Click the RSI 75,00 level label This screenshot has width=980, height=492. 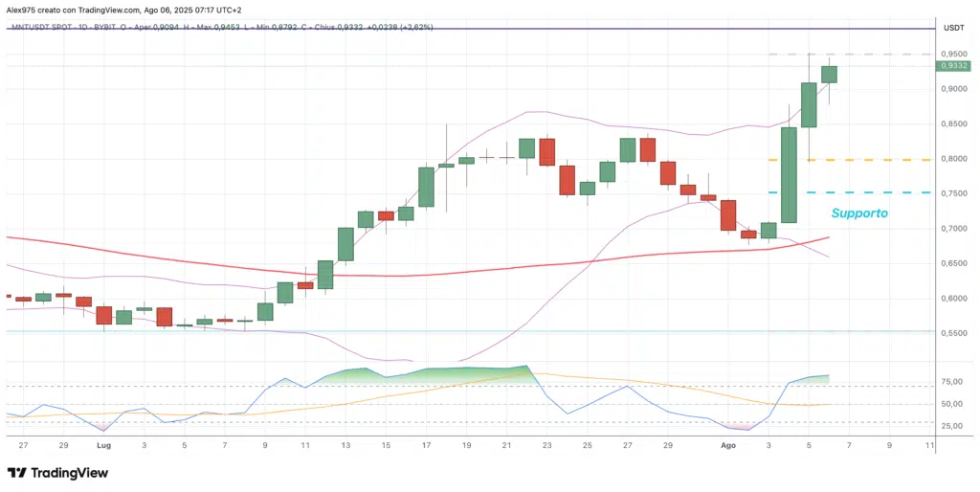[952, 382]
